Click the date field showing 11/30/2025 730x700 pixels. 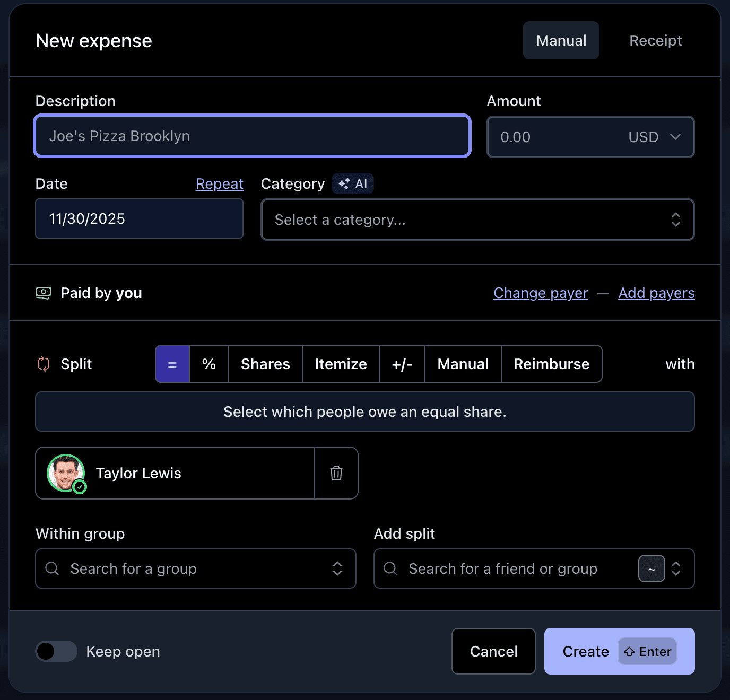coord(139,218)
